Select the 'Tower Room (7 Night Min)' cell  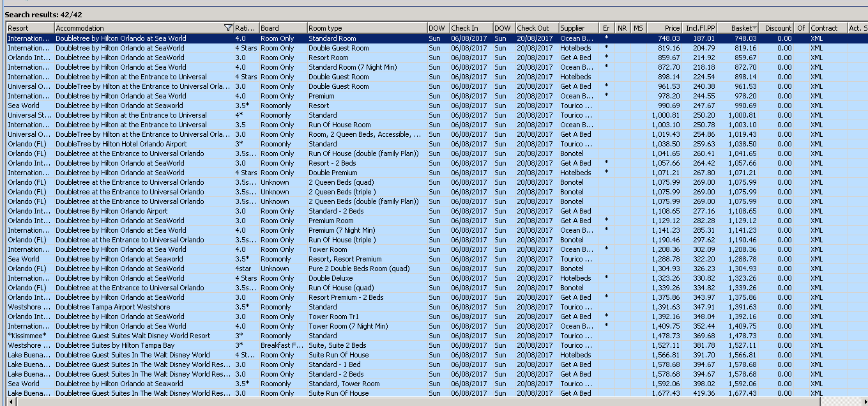click(x=367, y=326)
